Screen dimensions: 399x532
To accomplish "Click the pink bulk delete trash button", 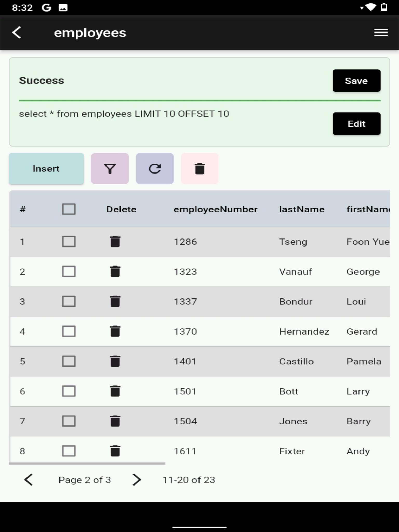I will tap(200, 169).
